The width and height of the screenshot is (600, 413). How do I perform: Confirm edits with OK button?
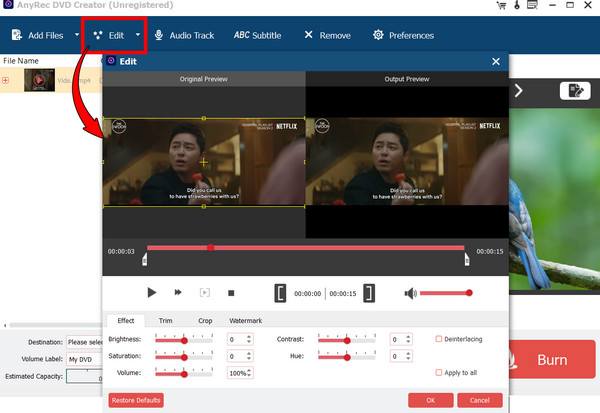point(430,400)
